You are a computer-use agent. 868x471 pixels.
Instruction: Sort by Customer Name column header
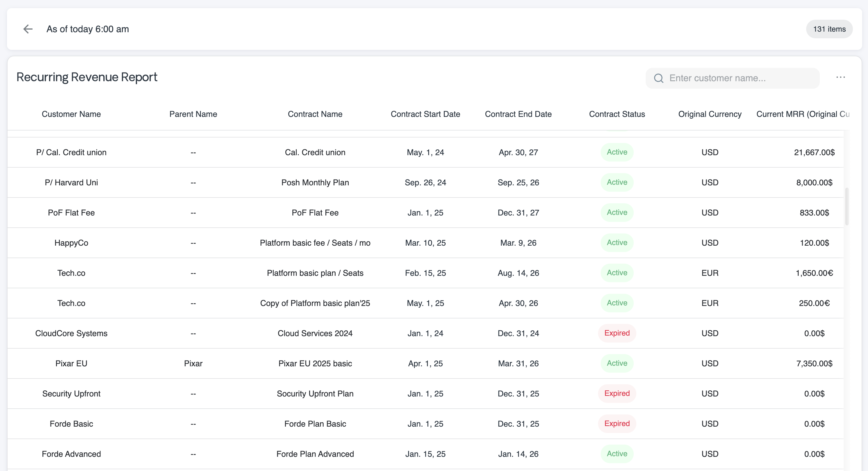(71, 114)
